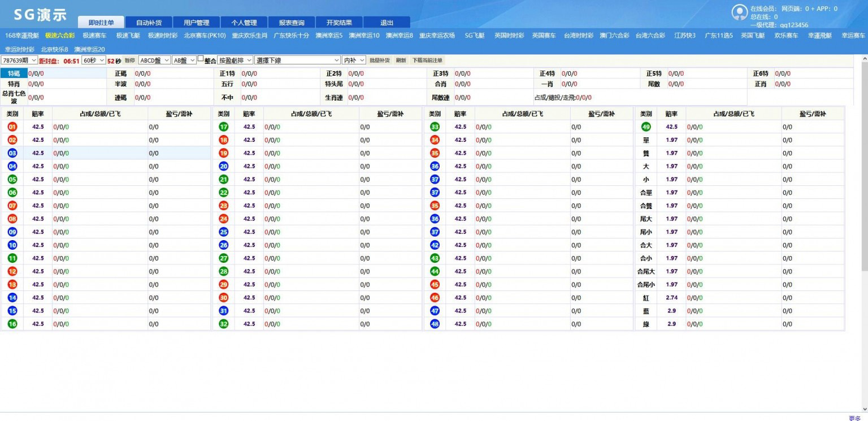Screen dimensions: 868x421
Task: Click the user avatar icon
Action: pos(739,12)
